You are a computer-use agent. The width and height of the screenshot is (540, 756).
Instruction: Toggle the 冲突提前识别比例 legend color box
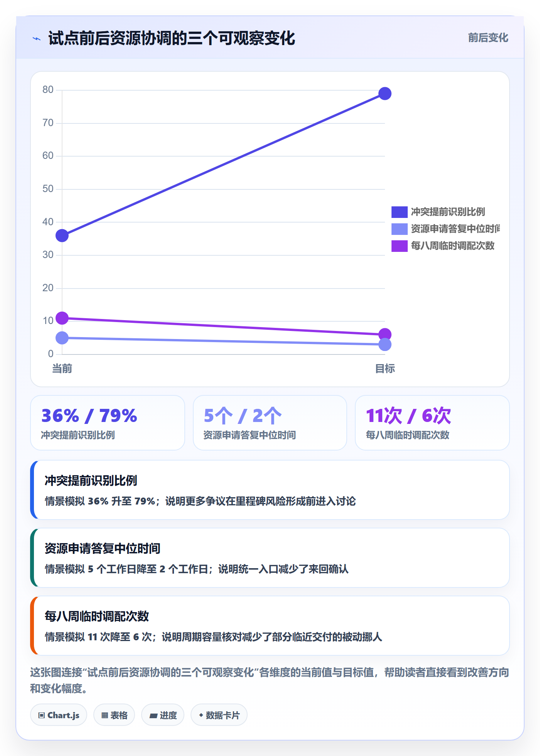click(x=400, y=212)
